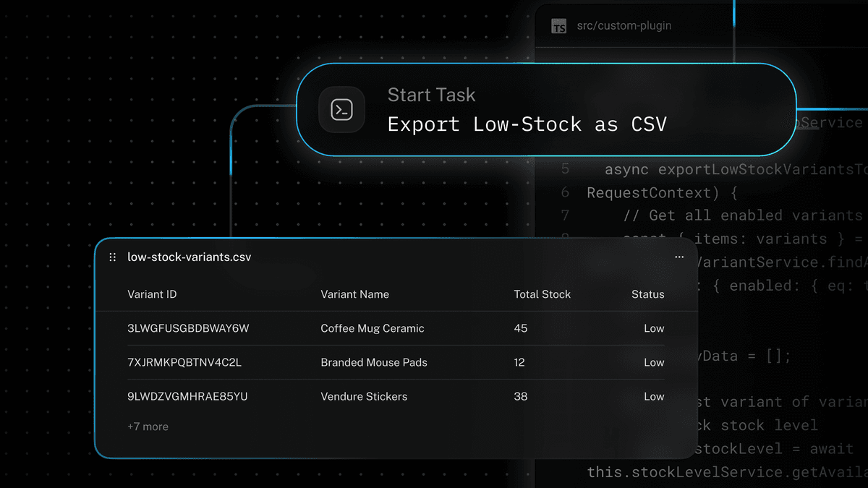The width and height of the screenshot is (868, 488).
Task: Click the Low status of Vendure Stickers
Action: [x=654, y=396]
